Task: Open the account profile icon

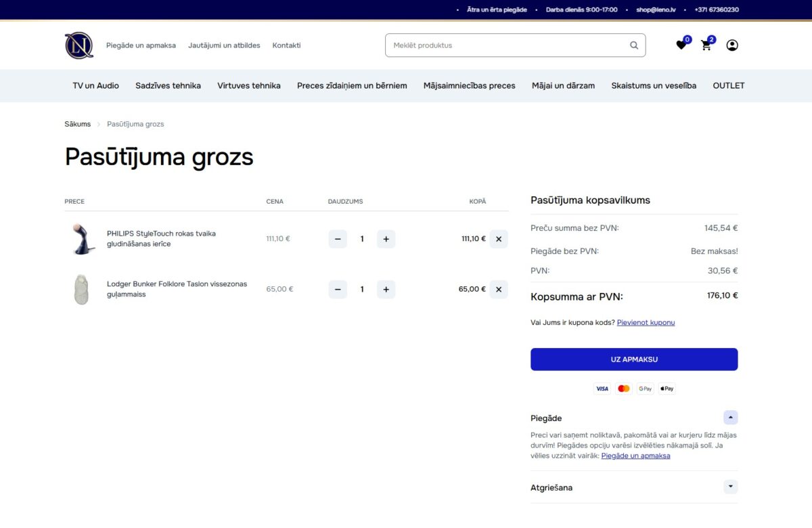Action: pyautogui.click(x=731, y=45)
